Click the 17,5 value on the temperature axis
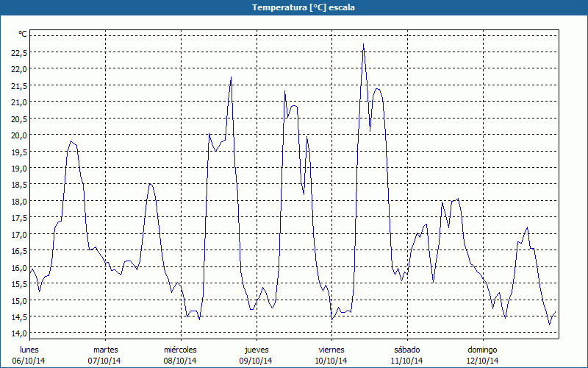The image size is (588, 368). [18, 218]
